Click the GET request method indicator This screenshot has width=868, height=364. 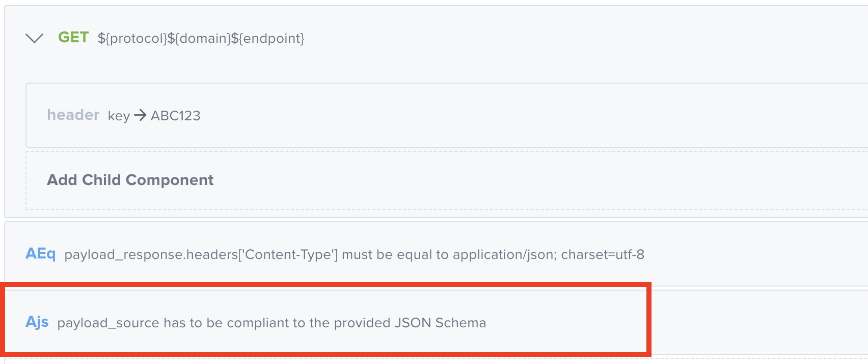point(73,37)
